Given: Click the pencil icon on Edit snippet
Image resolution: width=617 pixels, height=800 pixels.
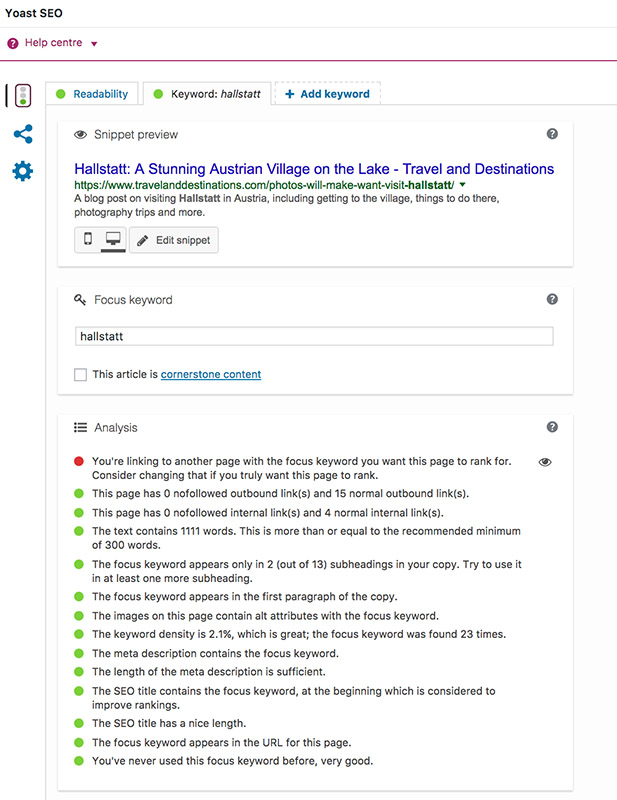Looking at the screenshot, I should (x=141, y=240).
